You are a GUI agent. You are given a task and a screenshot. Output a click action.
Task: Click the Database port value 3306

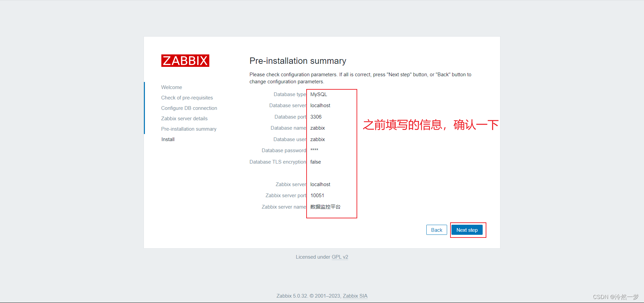[x=316, y=117]
